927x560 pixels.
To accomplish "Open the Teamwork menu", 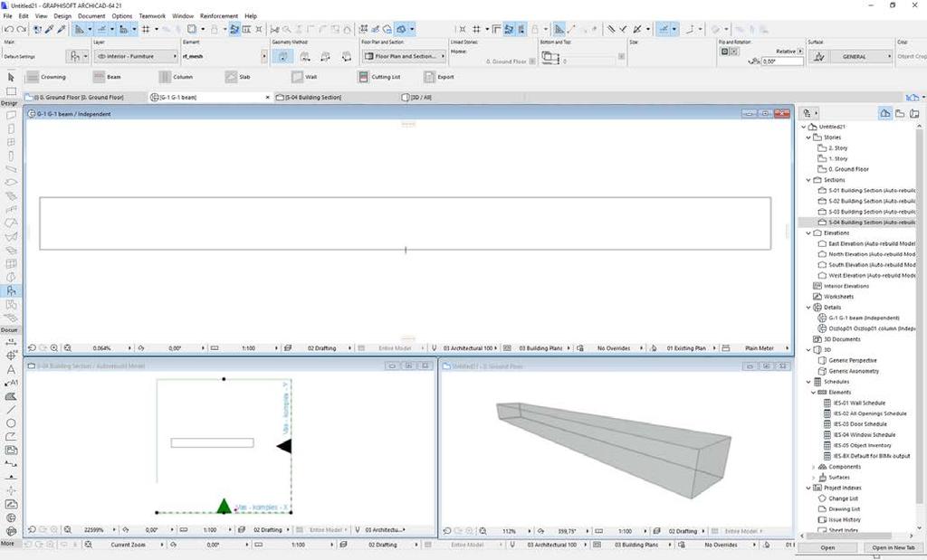I will 152,16.
